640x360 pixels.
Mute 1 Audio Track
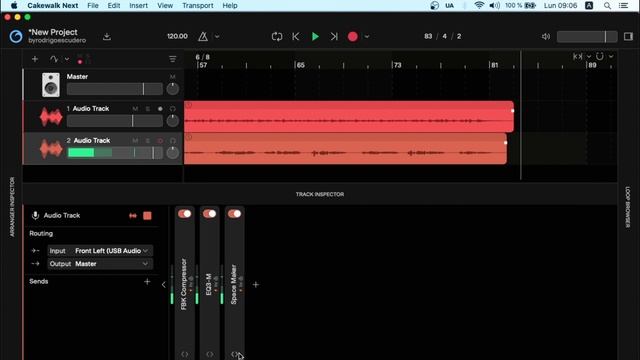click(x=135, y=109)
